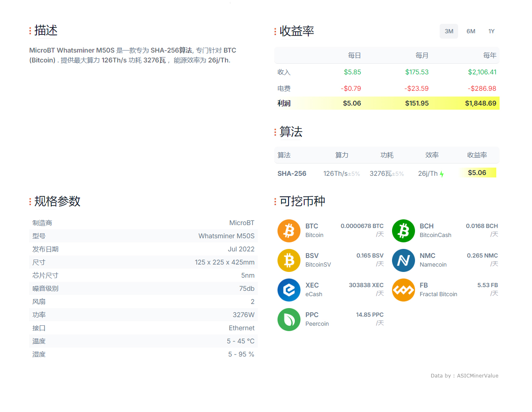Click the green BitcoinCash BCH icon

pos(404,231)
